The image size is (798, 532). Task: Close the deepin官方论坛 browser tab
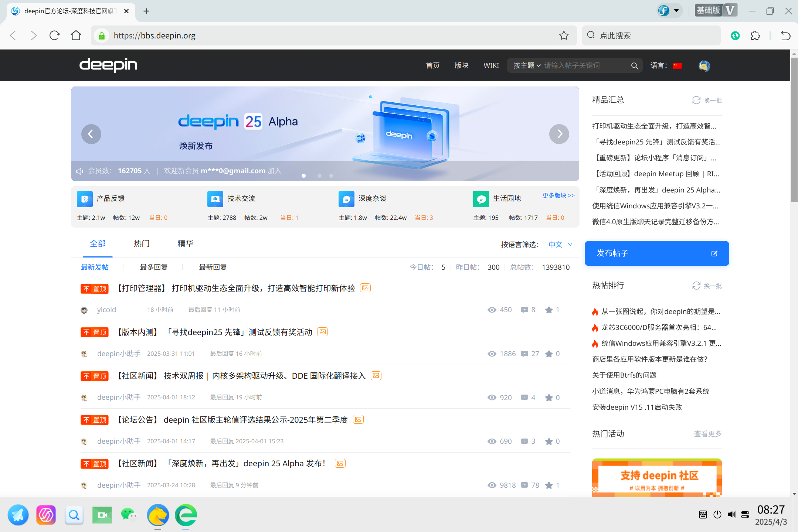tap(126, 11)
